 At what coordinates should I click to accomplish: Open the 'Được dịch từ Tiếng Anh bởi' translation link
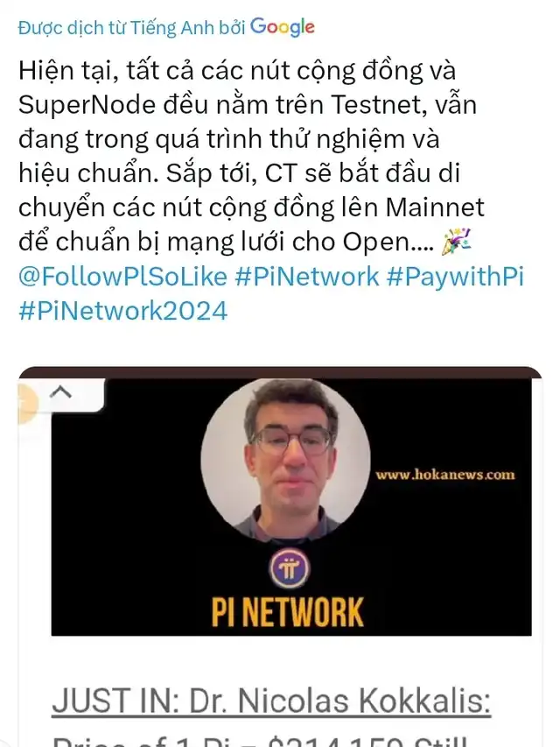click(x=131, y=28)
